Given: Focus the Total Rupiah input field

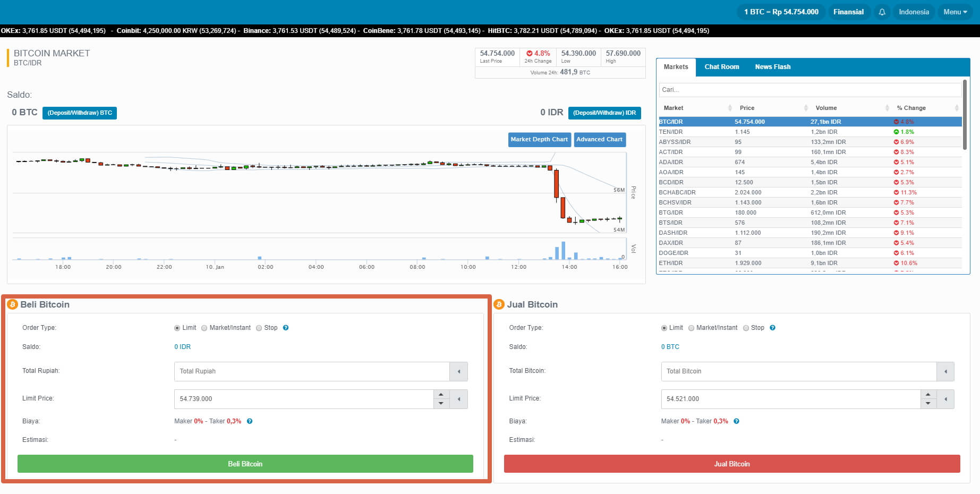Looking at the screenshot, I should [312, 371].
